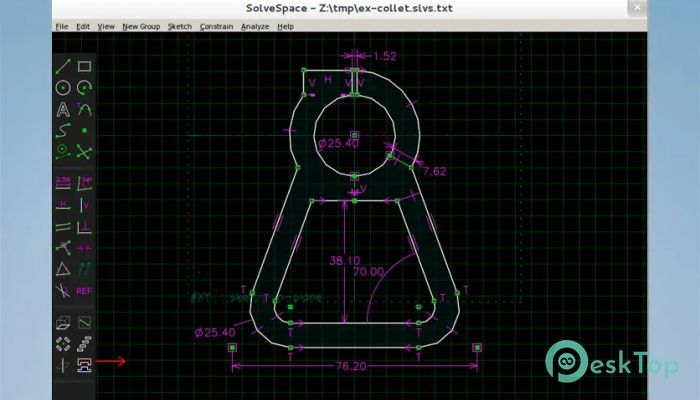The height and width of the screenshot is (400, 700).
Task: Click the right endpoint of the 76.20 dimension
Action: 477,347
